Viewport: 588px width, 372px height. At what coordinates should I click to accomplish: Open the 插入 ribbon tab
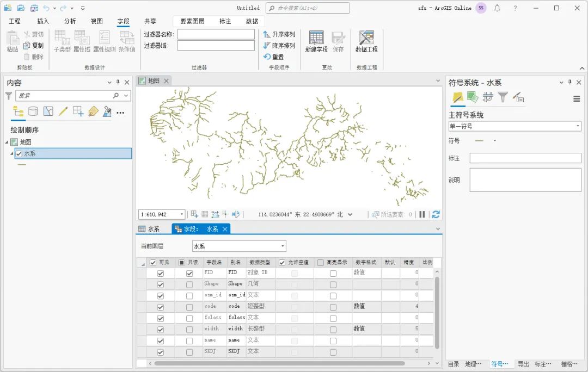tap(43, 21)
